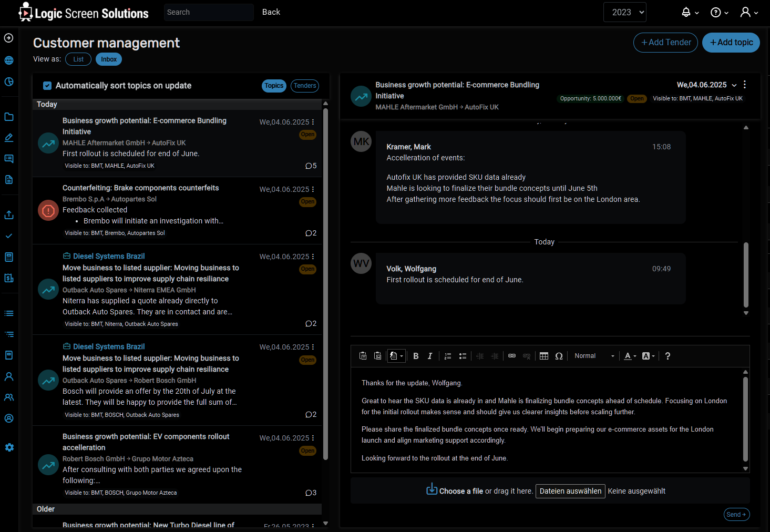770x532 pixels.
Task: Switch view to List
Action: [78, 59]
